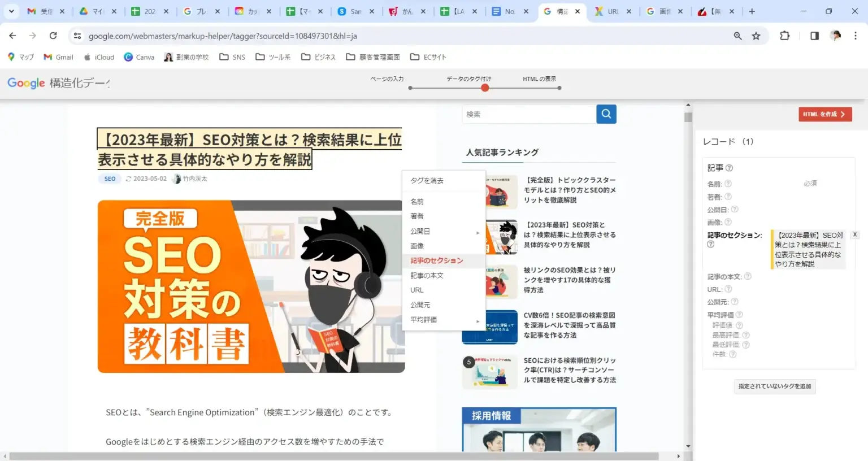This screenshot has height=461, width=868.
Task: Open the Chrome profile avatar
Action: pos(835,35)
